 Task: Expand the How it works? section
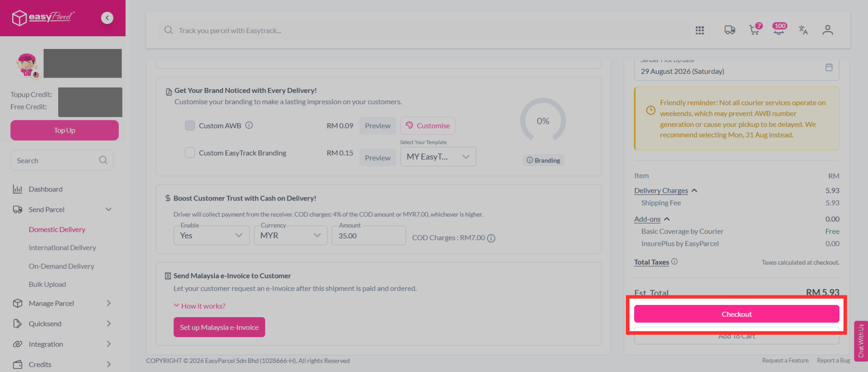tap(199, 306)
